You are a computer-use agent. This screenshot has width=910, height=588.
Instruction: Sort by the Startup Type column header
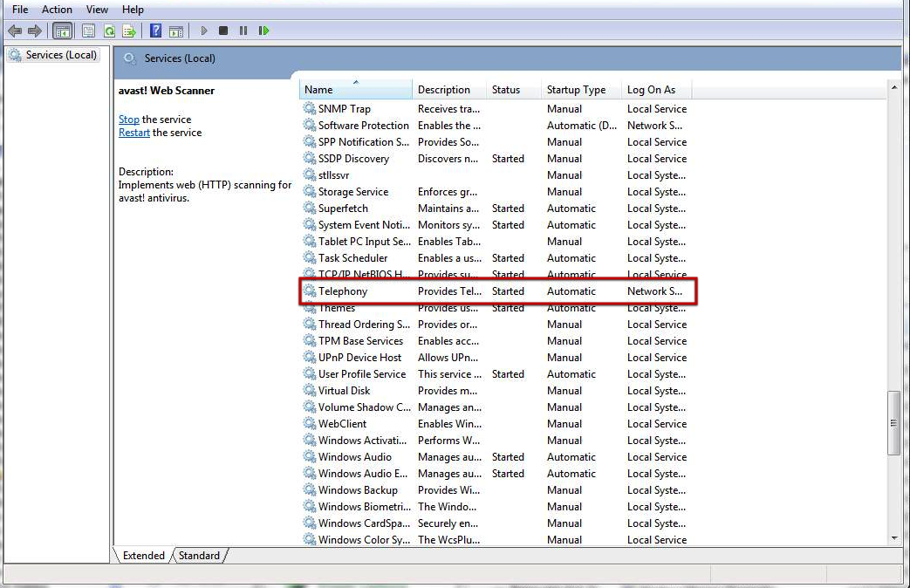point(576,90)
